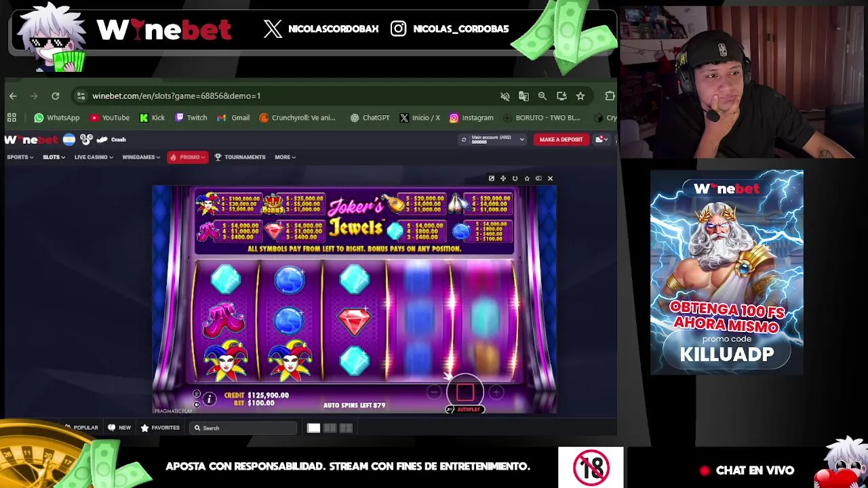Reload the Winebet page
The image size is (868, 488).
(x=56, y=96)
